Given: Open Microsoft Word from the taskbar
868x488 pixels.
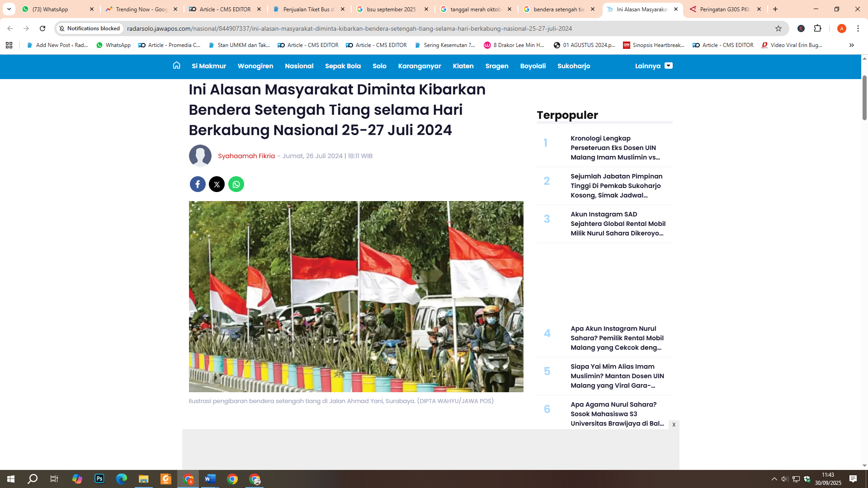Looking at the screenshot, I should pyautogui.click(x=210, y=479).
